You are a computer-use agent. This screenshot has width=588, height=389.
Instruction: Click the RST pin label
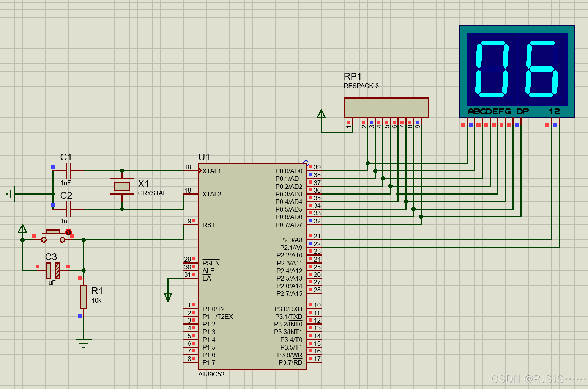[x=209, y=225]
